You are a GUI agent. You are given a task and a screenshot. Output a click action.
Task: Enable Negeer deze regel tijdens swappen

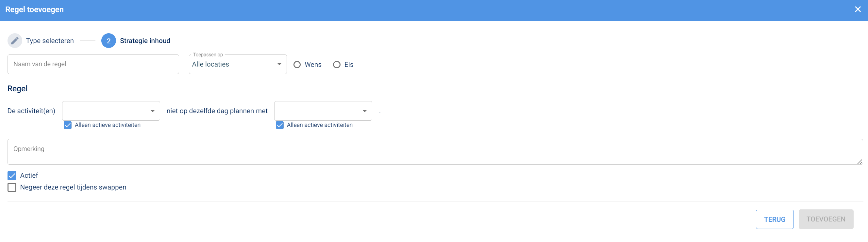(x=12, y=187)
